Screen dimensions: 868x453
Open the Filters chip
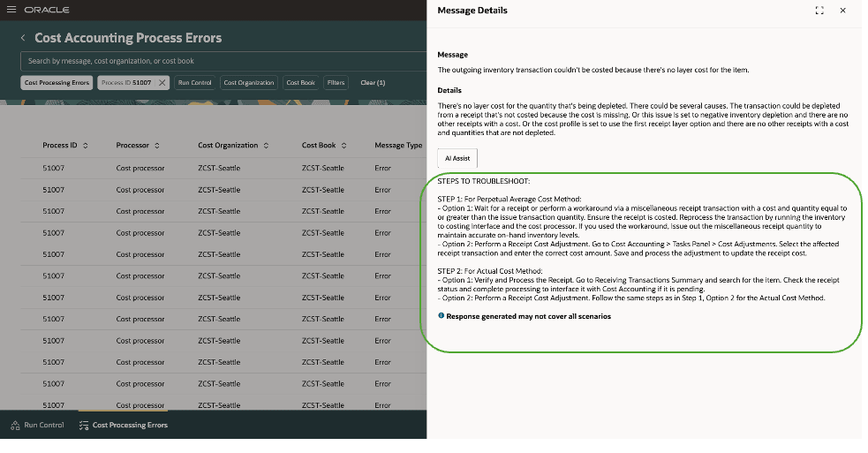pos(336,82)
